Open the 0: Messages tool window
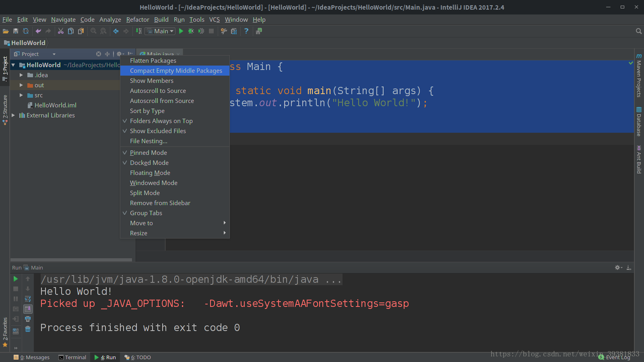This screenshot has width=644, height=362. click(x=31, y=357)
